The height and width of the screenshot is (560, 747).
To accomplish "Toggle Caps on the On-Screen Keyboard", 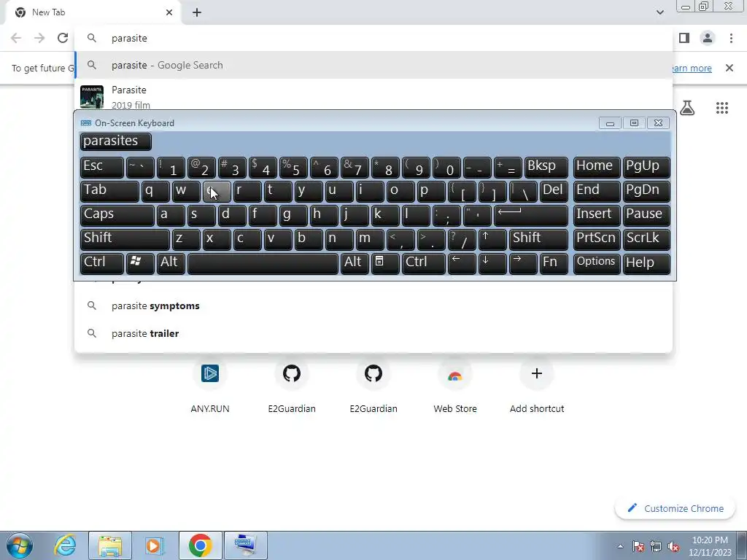I will (117, 215).
